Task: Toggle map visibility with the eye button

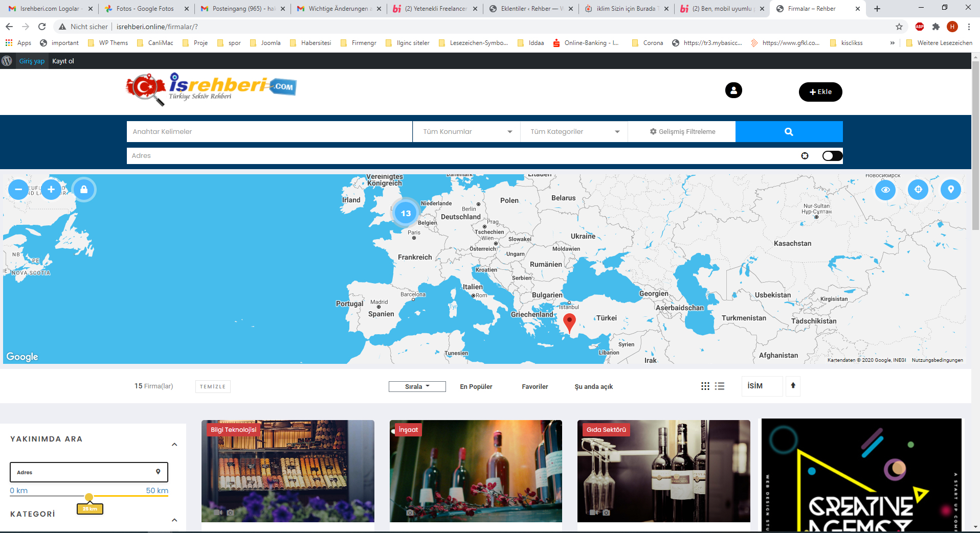Action: (x=885, y=190)
